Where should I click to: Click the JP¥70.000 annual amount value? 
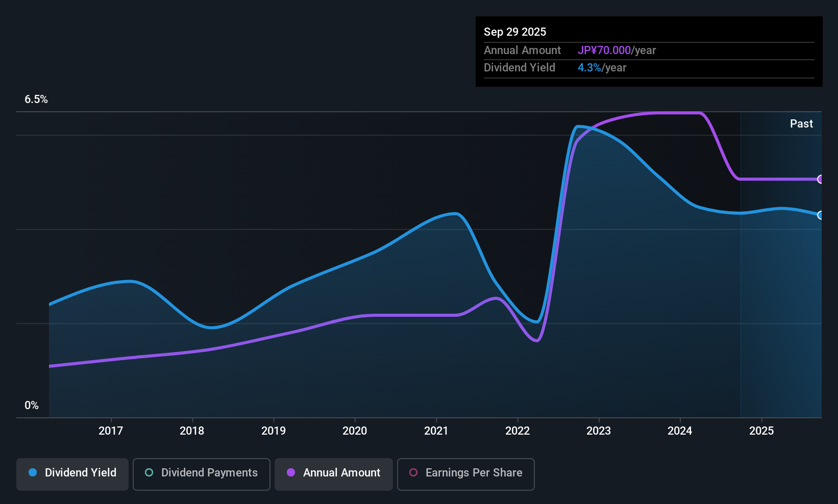tap(604, 51)
